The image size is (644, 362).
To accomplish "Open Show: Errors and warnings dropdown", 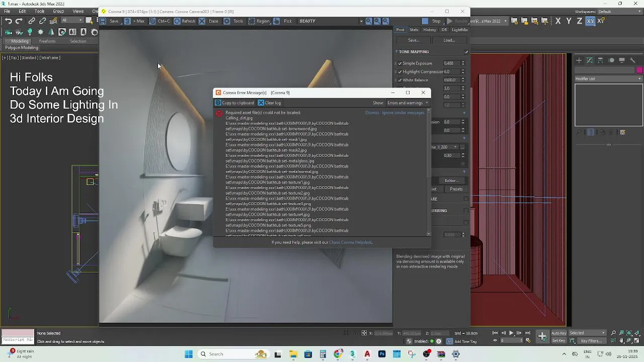I will [x=408, y=103].
